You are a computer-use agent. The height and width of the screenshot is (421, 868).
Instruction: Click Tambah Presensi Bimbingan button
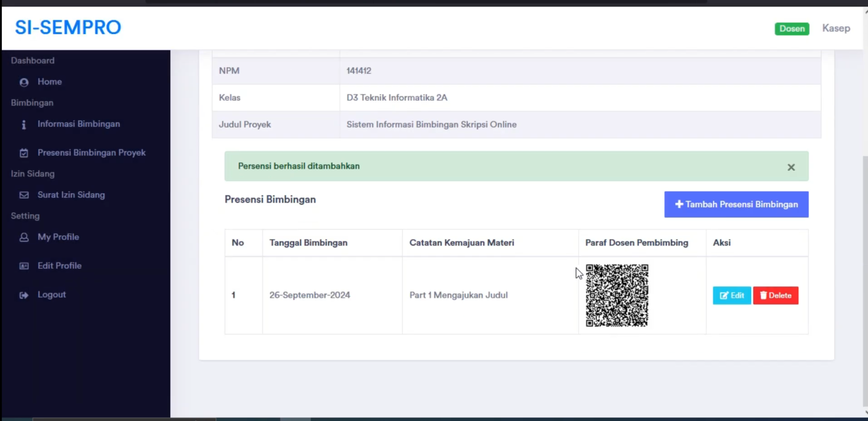[x=736, y=204]
